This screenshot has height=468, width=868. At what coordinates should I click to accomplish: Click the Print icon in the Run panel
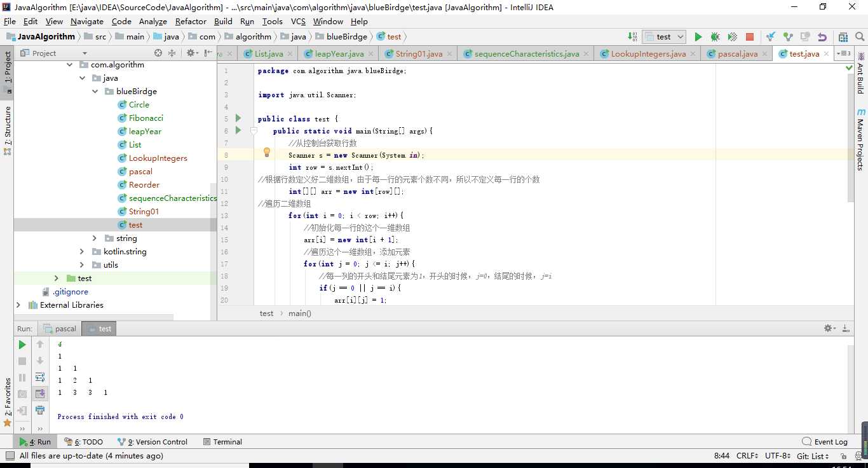pyautogui.click(x=40, y=410)
